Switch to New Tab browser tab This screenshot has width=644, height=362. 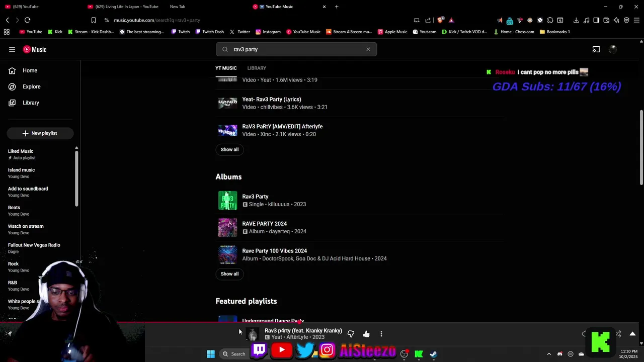pyautogui.click(x=178, y=7)
